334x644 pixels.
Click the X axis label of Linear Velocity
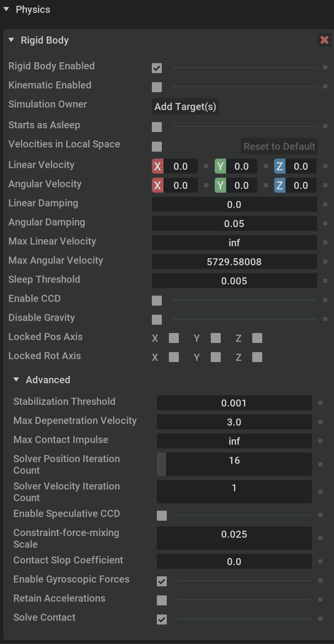157,167
